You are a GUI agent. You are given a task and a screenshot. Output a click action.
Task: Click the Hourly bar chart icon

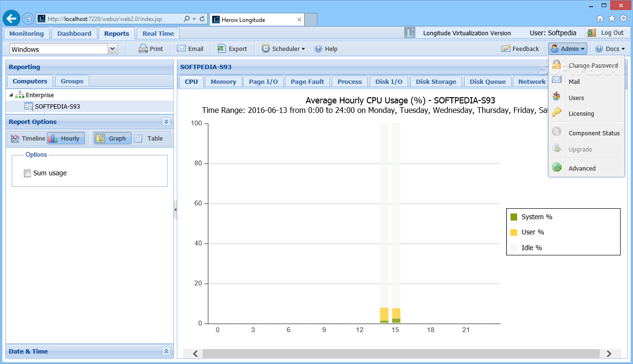[x=52, y=139]
